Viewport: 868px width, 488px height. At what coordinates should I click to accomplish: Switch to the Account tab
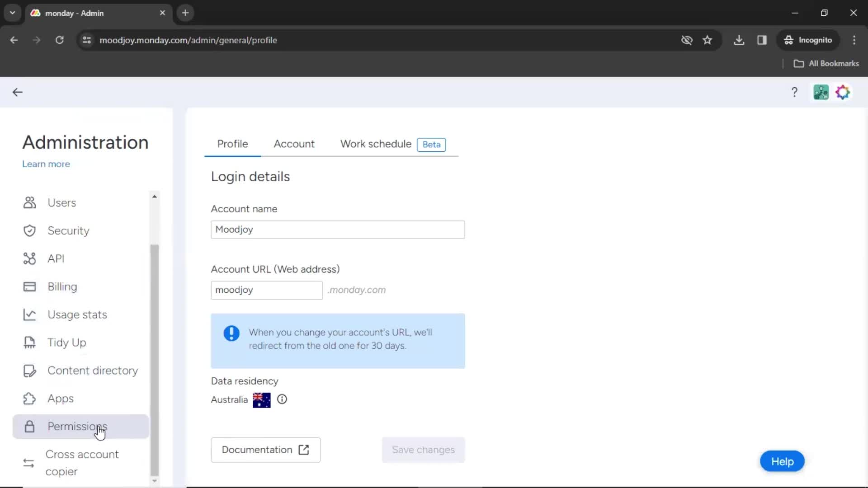click(x=294, y=144)
